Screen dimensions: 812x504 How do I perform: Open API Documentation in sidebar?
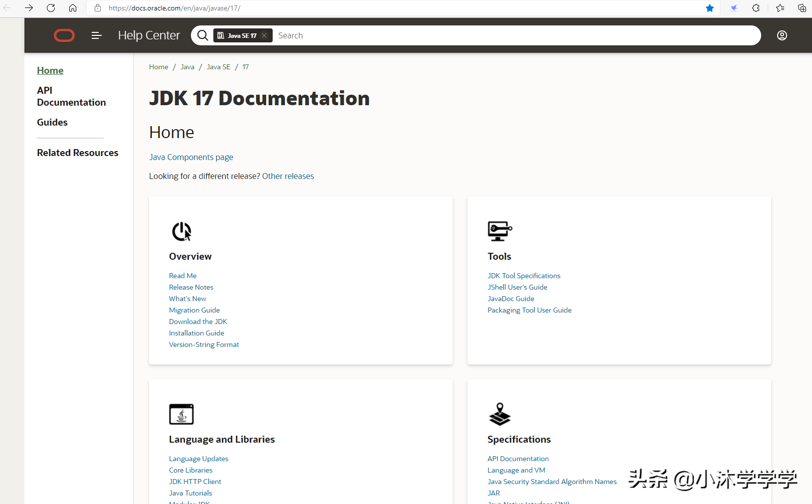pyautogui.click(x=71, y=96)
